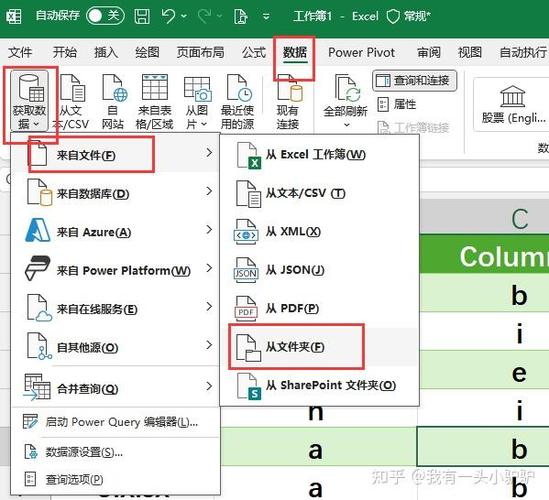Open 来自文件(F) submenu

coord(116,154)
